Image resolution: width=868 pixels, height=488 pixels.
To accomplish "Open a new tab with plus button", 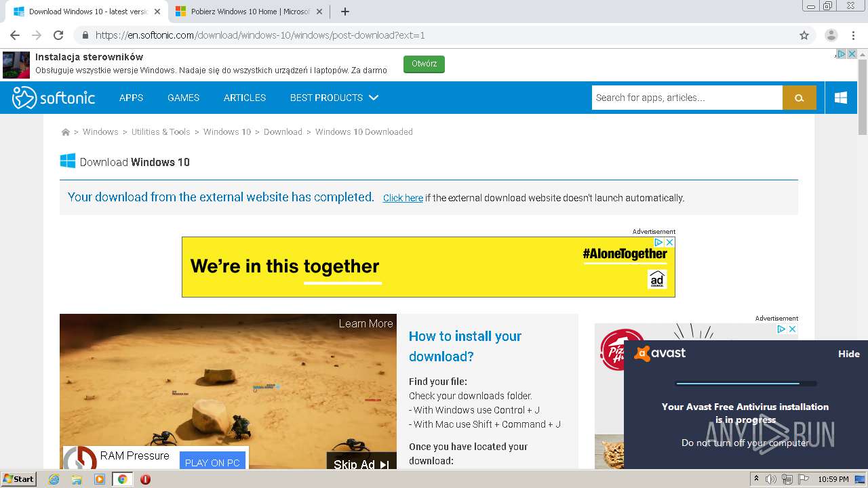I will [x=344, y=12].
